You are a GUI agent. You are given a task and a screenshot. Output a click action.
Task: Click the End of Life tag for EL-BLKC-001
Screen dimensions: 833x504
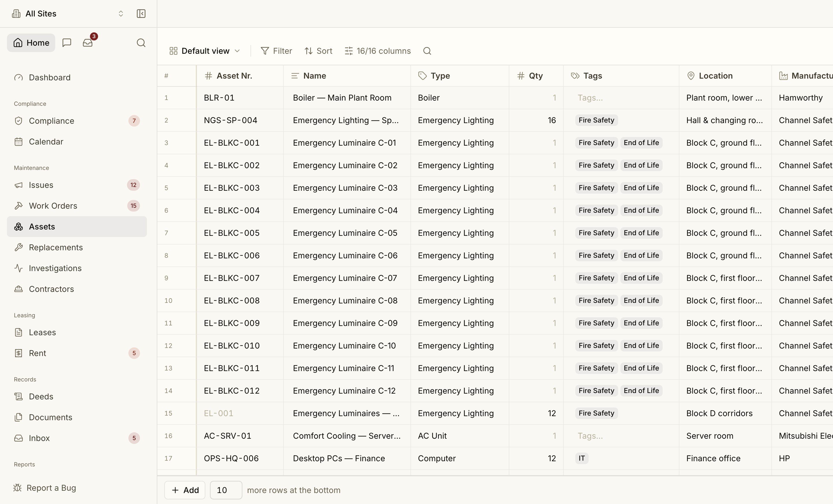click(641, 143)
